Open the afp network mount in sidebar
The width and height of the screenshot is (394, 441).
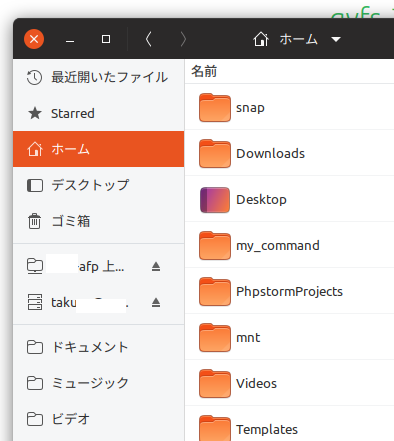99,266
